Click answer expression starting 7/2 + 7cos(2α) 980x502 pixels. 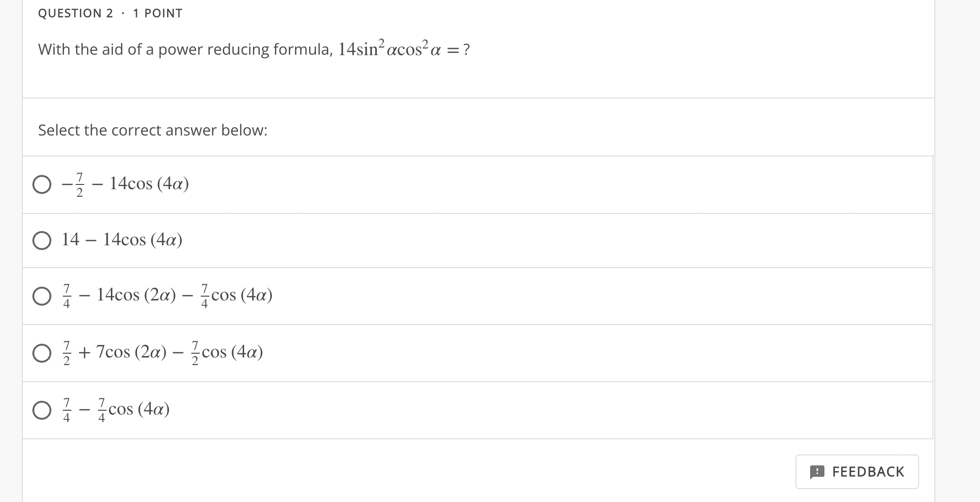[162, 353]
